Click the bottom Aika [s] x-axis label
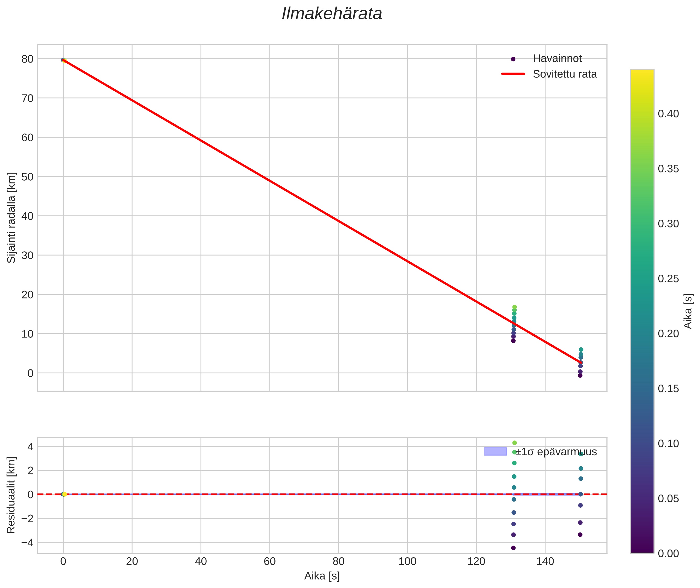 [322, 576]
